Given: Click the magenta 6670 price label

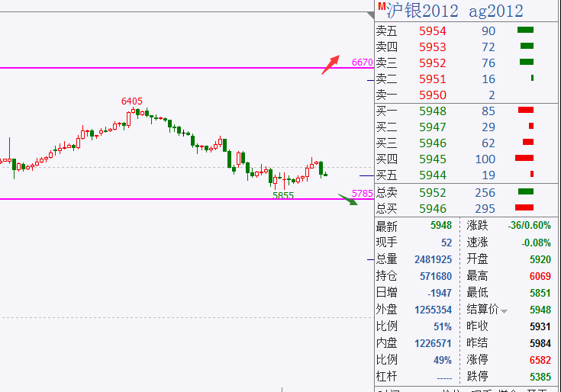Looking at the screenshot, I should pos(363,63).
